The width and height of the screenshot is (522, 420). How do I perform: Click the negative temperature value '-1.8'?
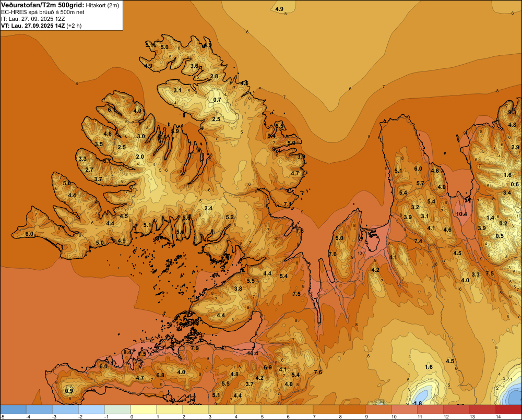click(x=417, y=403)
